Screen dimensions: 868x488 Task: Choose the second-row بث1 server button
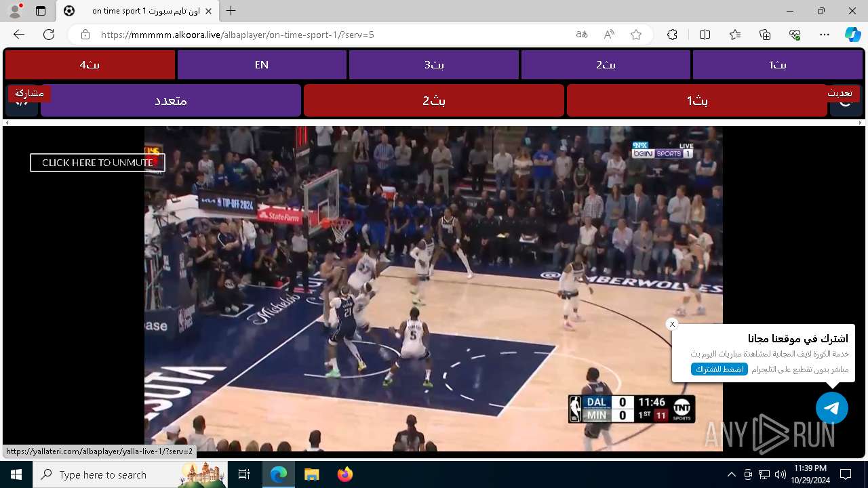[x=697, y=100]
